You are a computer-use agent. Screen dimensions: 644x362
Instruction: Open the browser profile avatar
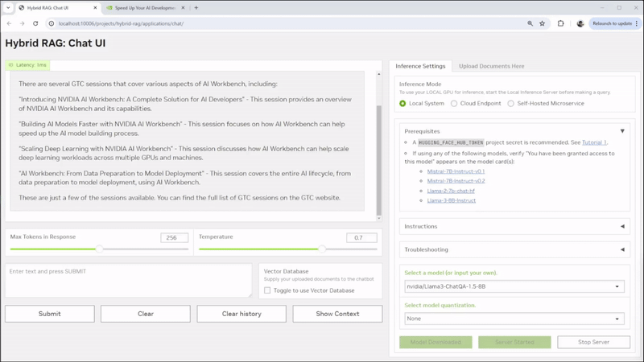pos(580,23)
